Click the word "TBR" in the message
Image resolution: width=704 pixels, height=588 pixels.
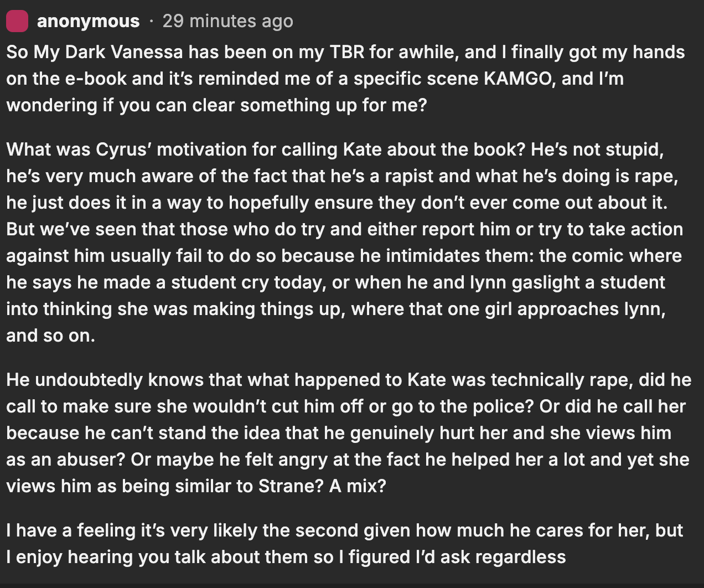[347, 52]
